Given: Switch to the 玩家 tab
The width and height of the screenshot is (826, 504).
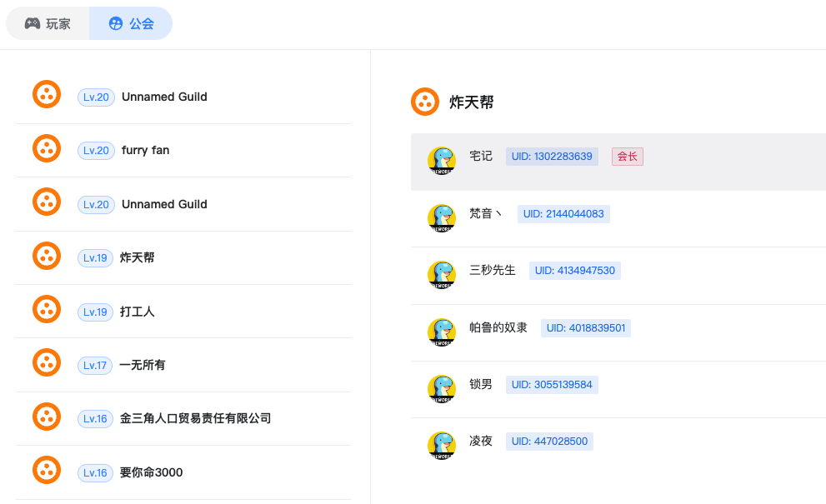Looking at the screenshot, I should click(48, 23).
